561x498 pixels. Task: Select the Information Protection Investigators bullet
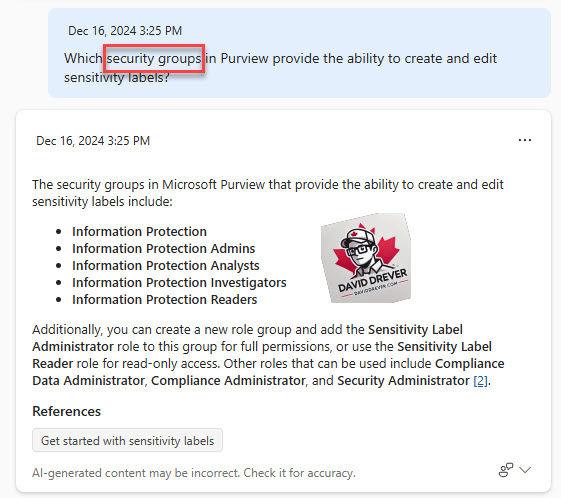tap(179, 282)
